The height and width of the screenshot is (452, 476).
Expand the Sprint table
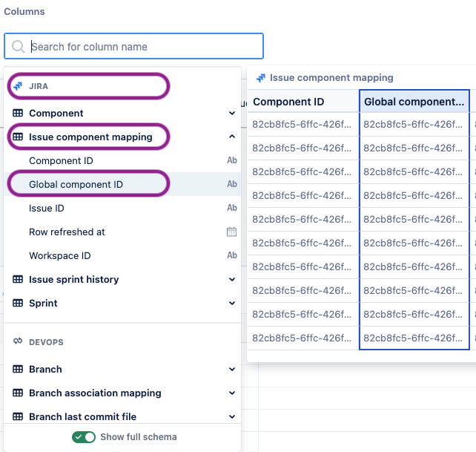[x=232, y=303]
